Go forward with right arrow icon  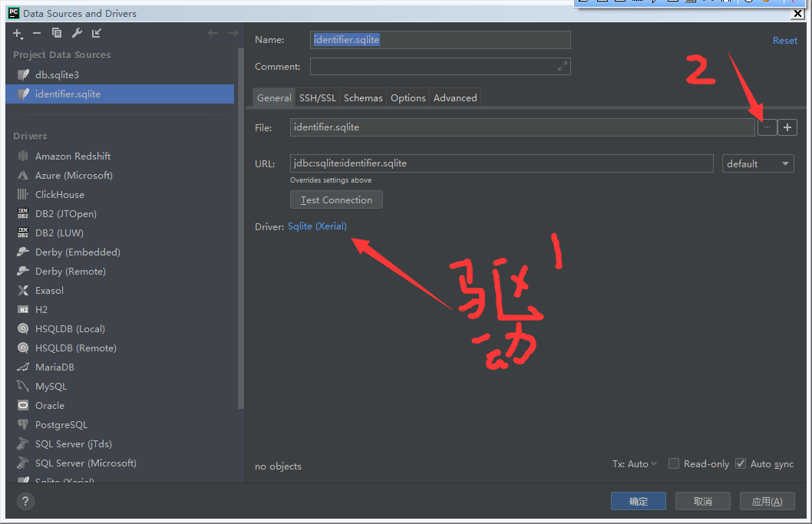point(233,33)
